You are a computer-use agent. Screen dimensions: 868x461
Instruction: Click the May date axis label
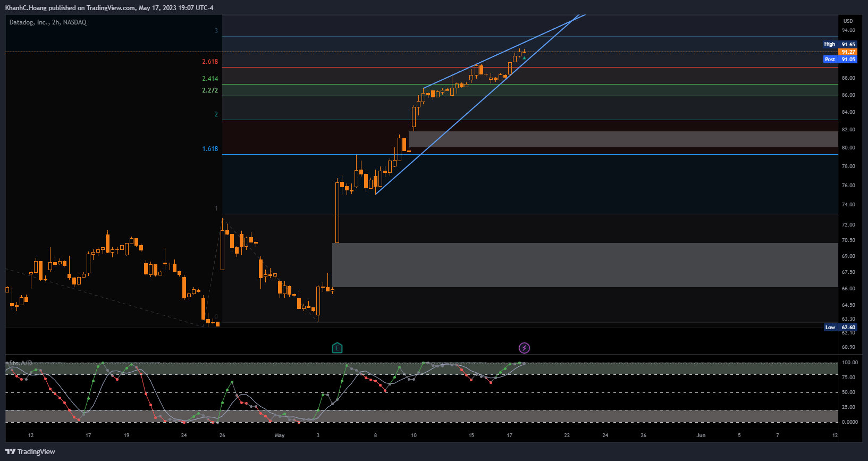point(280,435)
